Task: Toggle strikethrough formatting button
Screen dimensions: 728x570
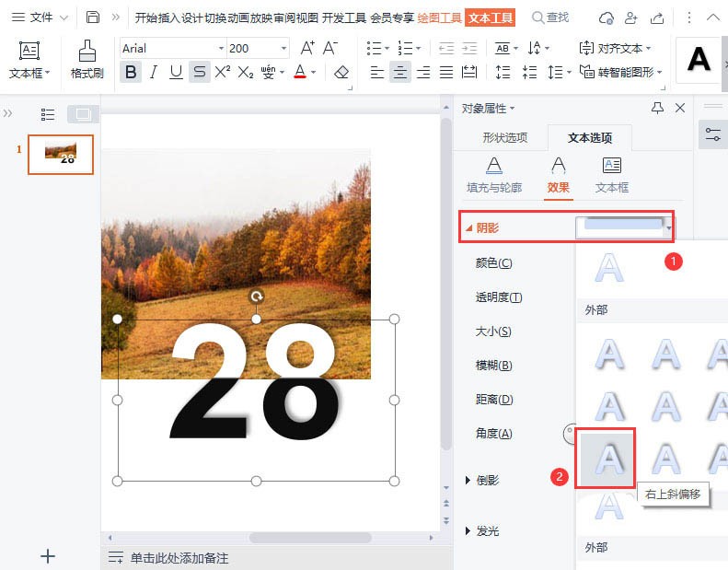Action: 199,72
